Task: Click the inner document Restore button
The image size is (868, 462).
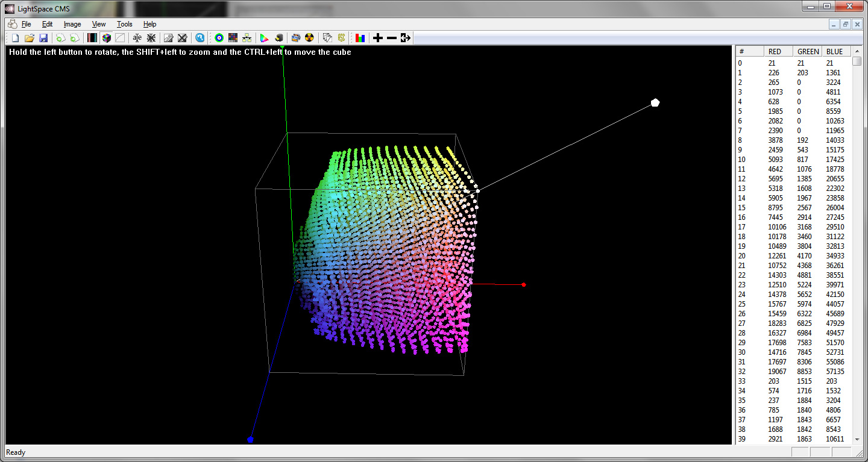Action: (846, 24)
